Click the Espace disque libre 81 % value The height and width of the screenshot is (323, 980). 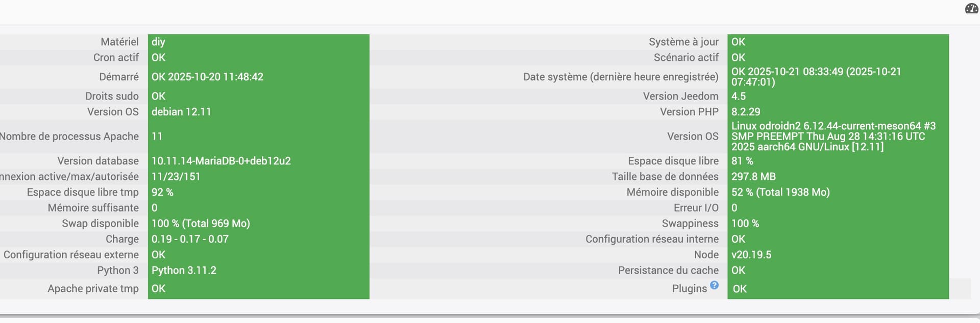point(742,161)
